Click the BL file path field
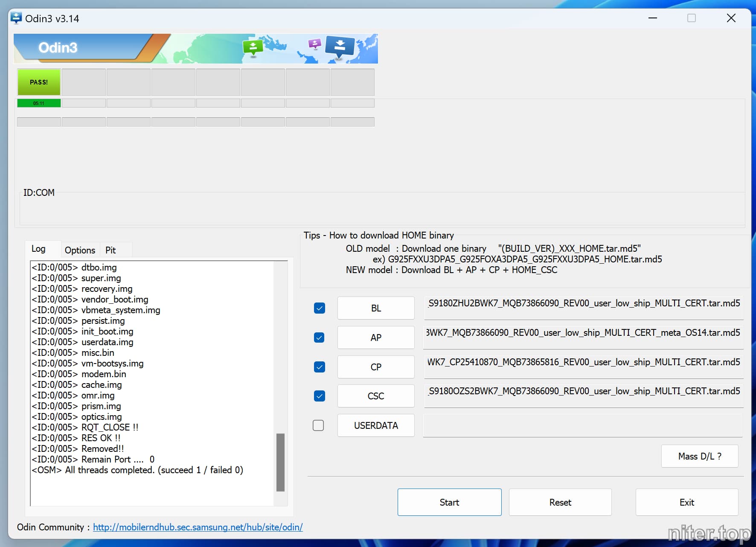 (584, 308)
